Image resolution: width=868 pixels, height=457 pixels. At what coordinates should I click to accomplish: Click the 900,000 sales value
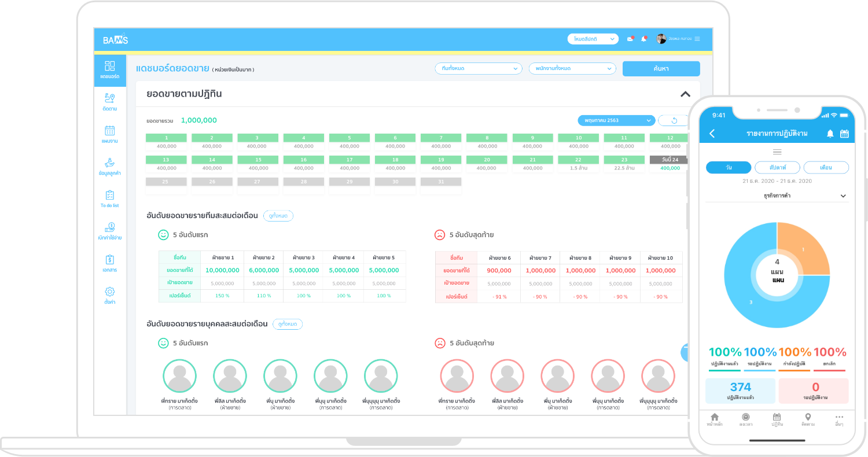pyautogui.click(x=499, y=270)
